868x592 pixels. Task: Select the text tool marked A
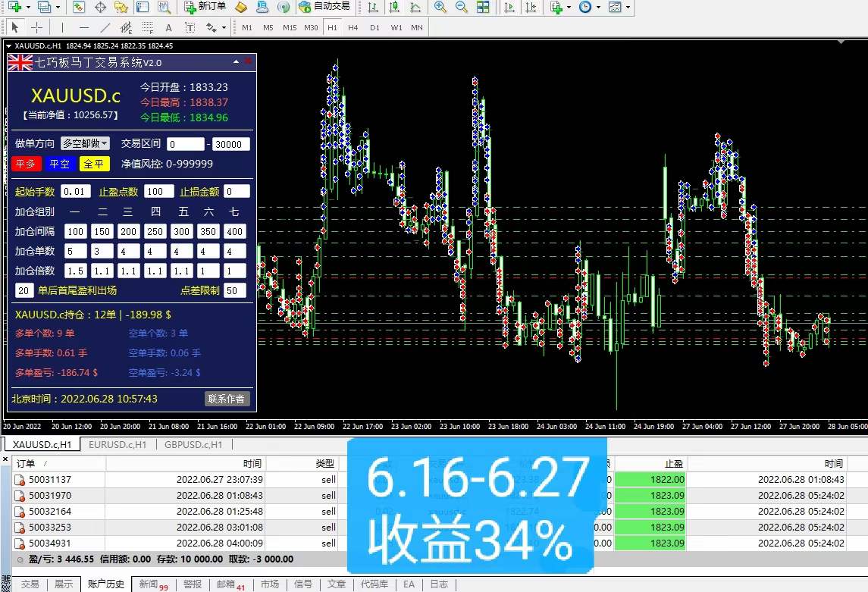(168, 27)
